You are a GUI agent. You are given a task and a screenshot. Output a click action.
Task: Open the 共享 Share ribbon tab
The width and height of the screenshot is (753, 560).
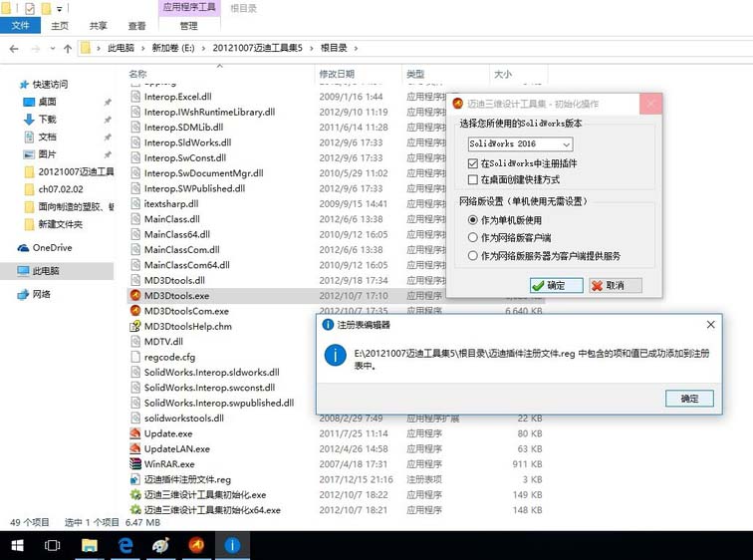98,26
